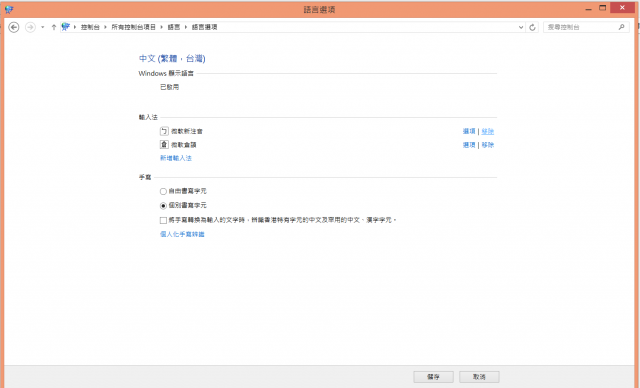The height and width of the screenshot is (388, 640).
Task: Go up one level with Up arrow
Action: coord(53,27)
